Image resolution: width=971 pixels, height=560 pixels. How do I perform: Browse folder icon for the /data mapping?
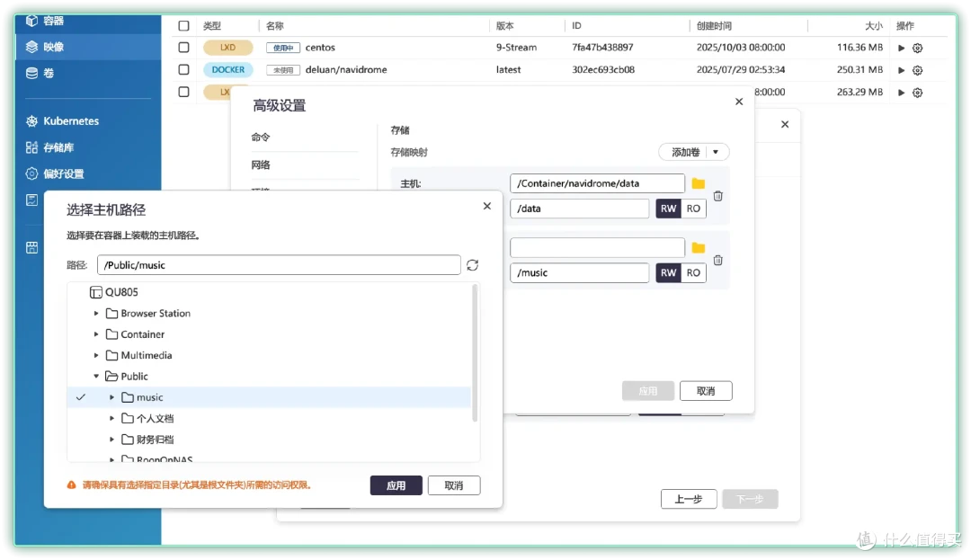click(699, 183)
